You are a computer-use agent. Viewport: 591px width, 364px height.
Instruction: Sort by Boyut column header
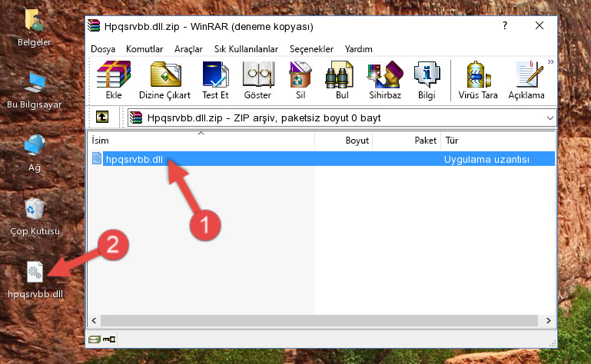[344, 141]
